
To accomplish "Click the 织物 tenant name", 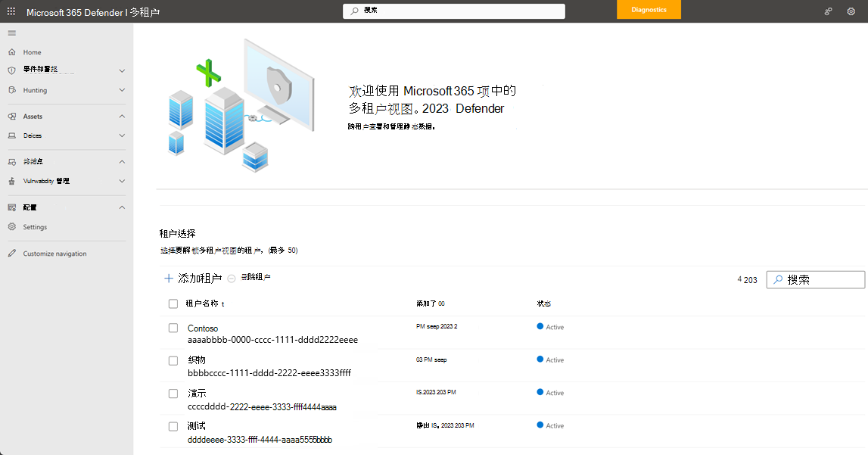I will tap(197, 360).
